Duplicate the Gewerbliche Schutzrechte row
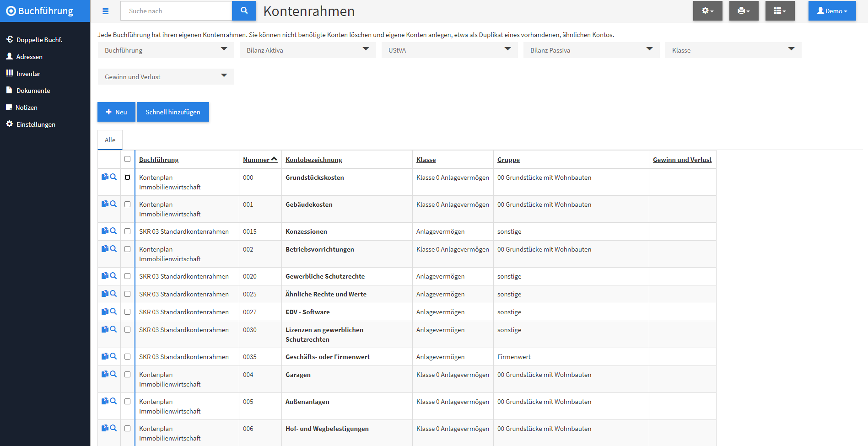 (105, 276)
